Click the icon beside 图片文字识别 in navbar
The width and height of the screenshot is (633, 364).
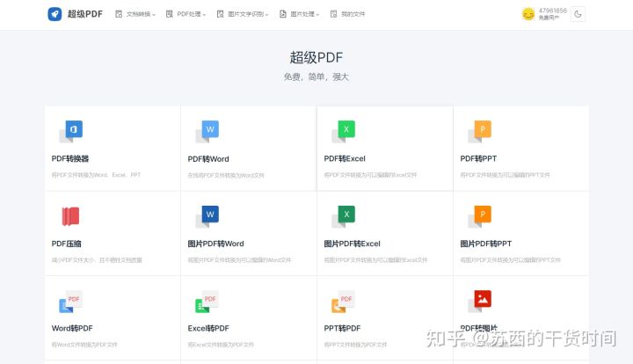[x=220, y=14]
